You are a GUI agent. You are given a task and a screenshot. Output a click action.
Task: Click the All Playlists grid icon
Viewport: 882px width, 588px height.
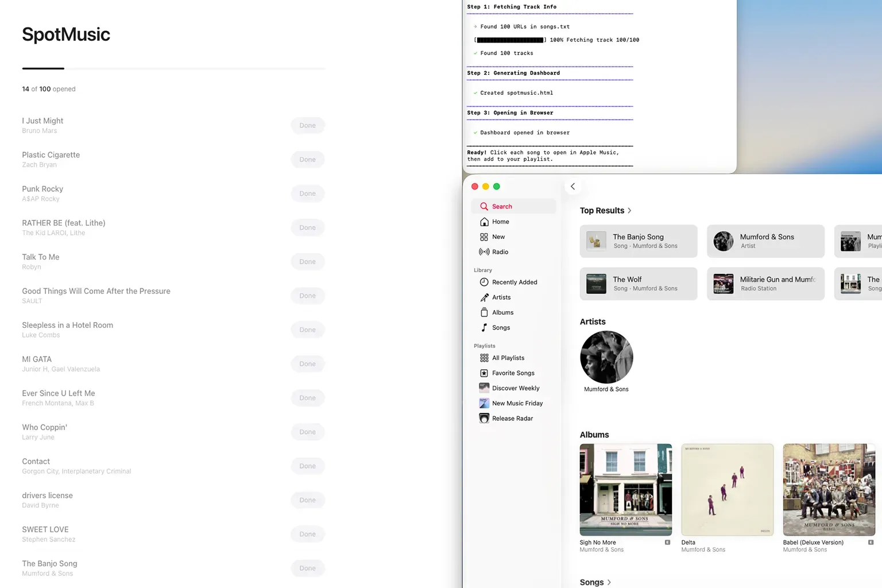click(484, 358)
